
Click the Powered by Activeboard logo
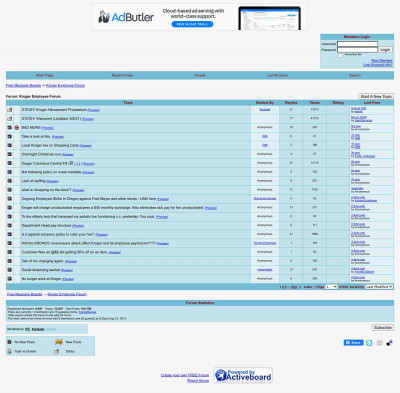click(x=243, y=375)
